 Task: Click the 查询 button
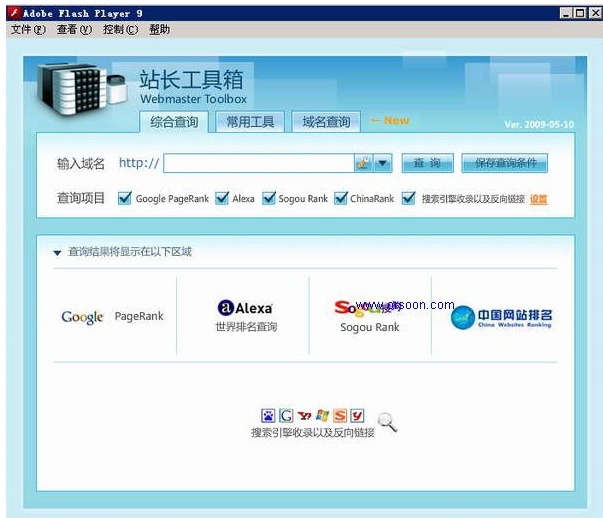pyautogui.click(x=427, y=163)
